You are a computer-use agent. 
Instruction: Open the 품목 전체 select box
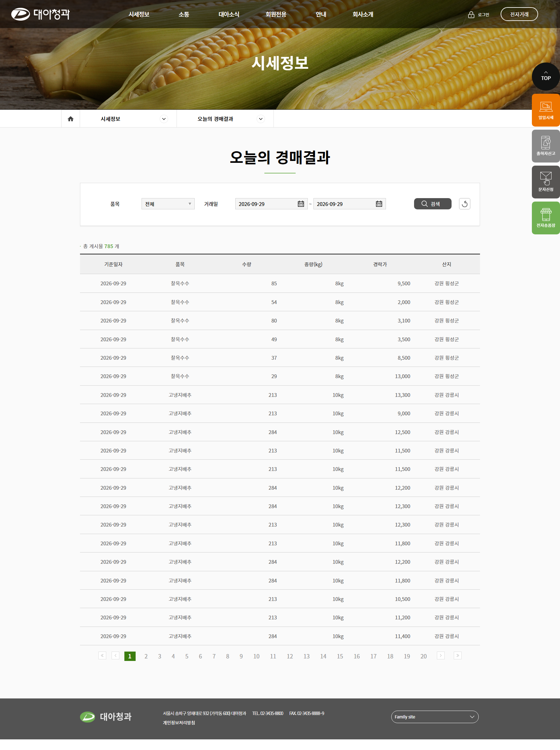pyautogui.click(x=168, y=204)
